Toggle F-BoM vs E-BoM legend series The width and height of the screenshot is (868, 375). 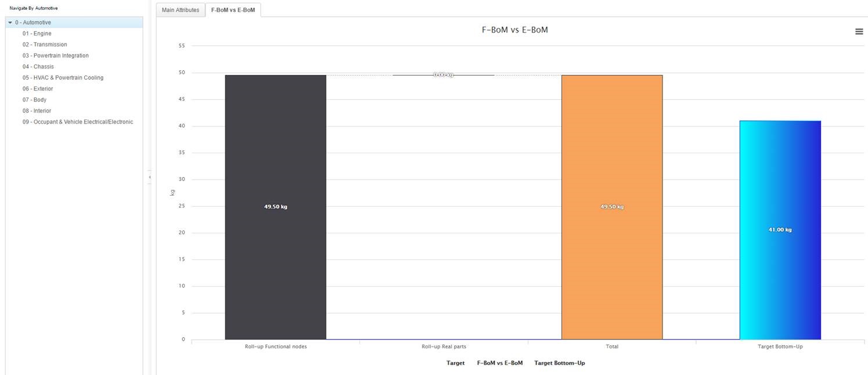[499, 363]
